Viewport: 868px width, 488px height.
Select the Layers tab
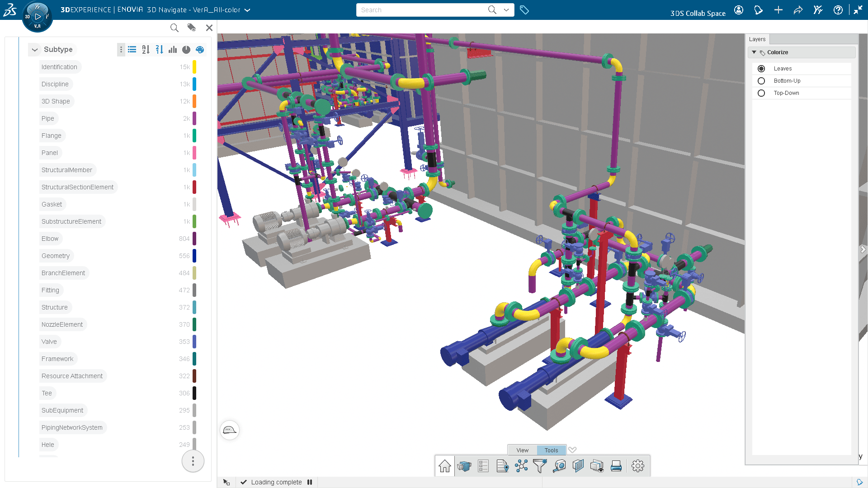coord(757,39)
